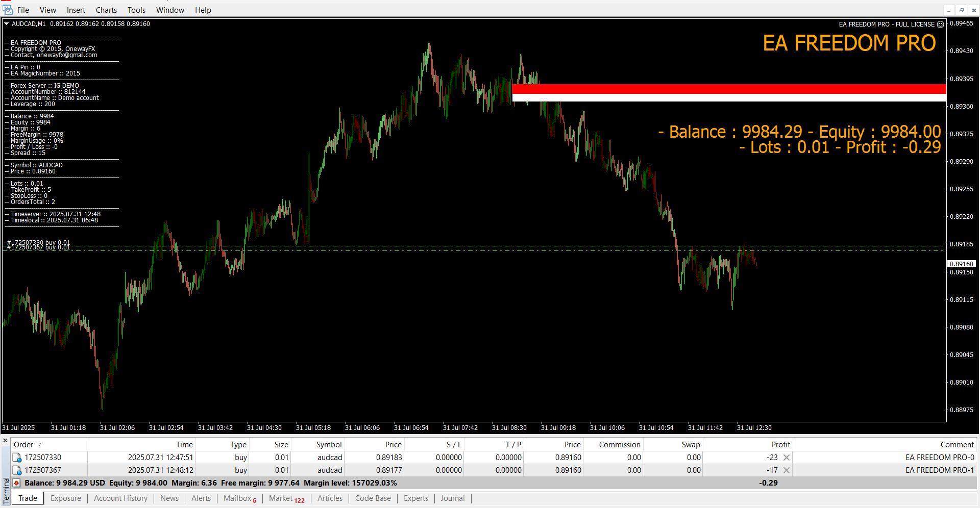Click the red rectangle on the chart

tap(729, 89)
